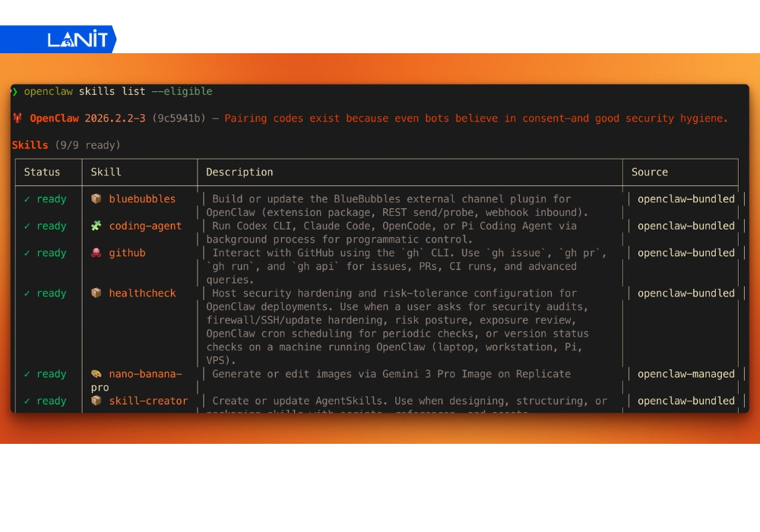
Task: Select the bluebubbles skill name
Action: click(142, 198)
